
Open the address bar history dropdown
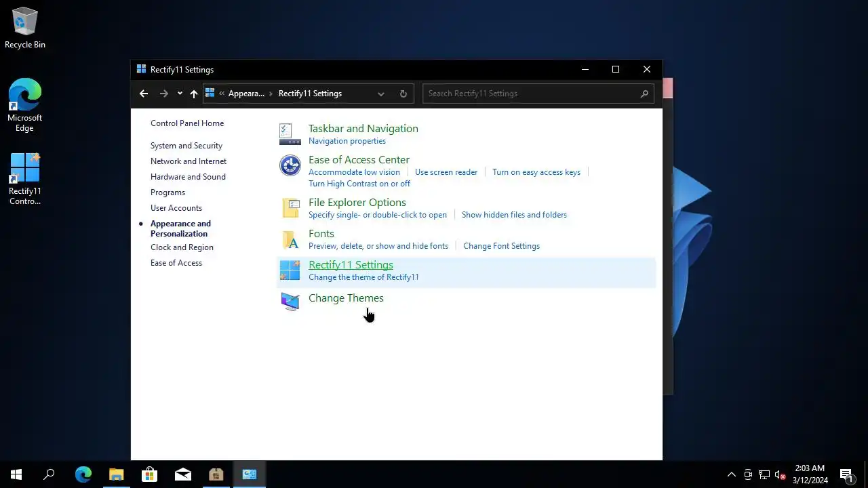click(x=381, y=94)
